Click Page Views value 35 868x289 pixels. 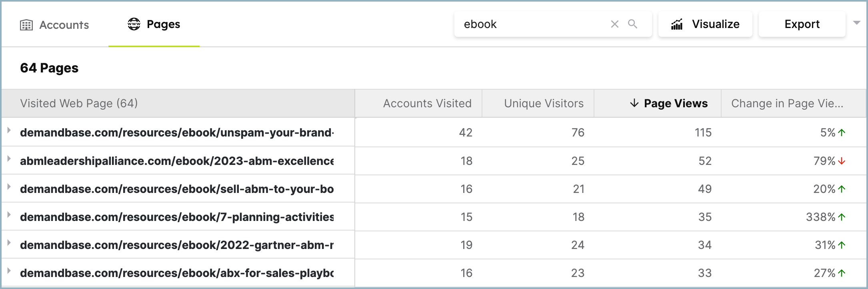point(705,217)
